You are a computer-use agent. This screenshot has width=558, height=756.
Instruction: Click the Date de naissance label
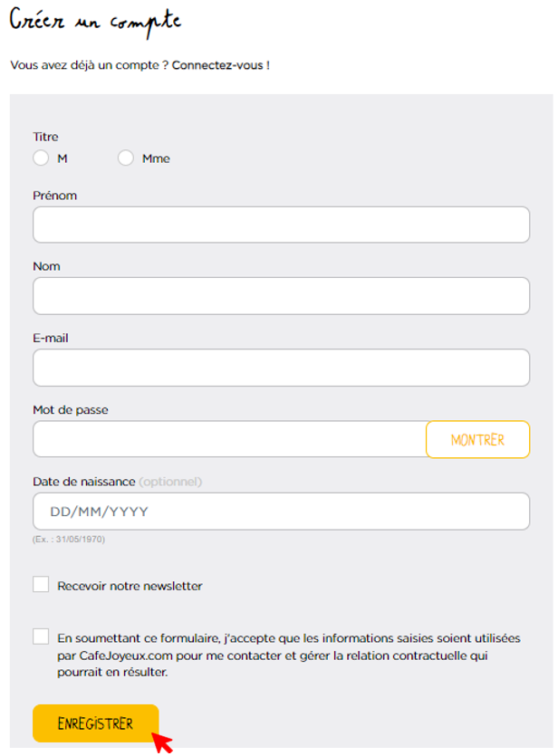coord(84,482)
